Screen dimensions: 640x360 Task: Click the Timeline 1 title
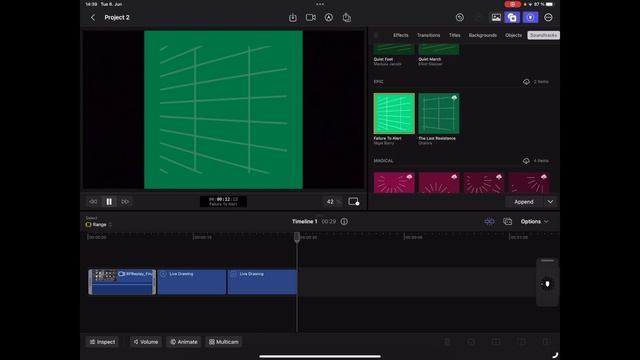point(304,221)
